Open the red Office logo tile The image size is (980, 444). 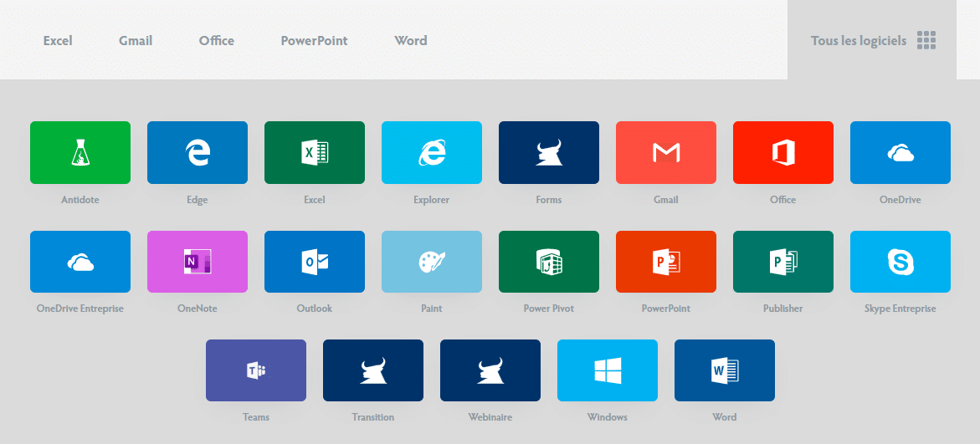[783, 152]
